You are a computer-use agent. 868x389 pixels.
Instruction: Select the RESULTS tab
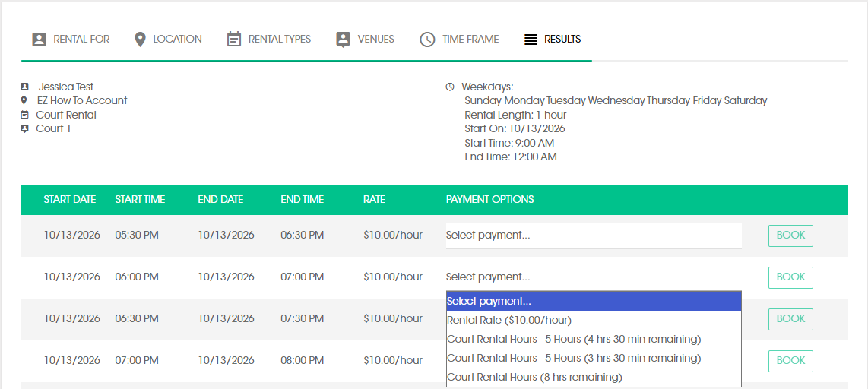click(x=553, y=40)
